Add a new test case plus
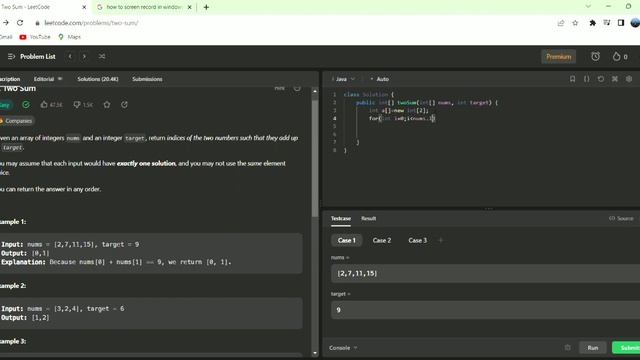 click(x=441, y=240)
